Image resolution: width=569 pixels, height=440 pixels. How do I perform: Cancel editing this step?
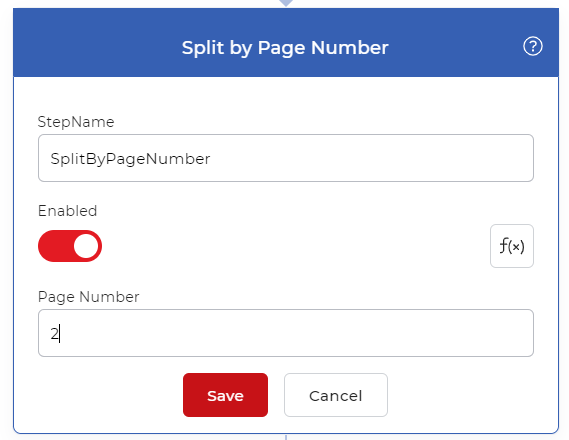click(336, 395)
